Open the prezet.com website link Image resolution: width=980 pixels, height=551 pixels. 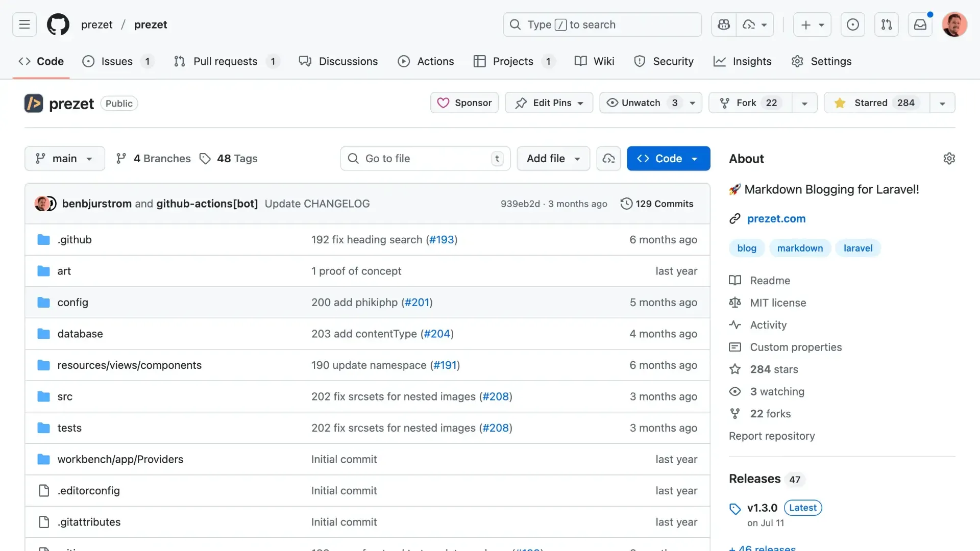pos(776,219)
